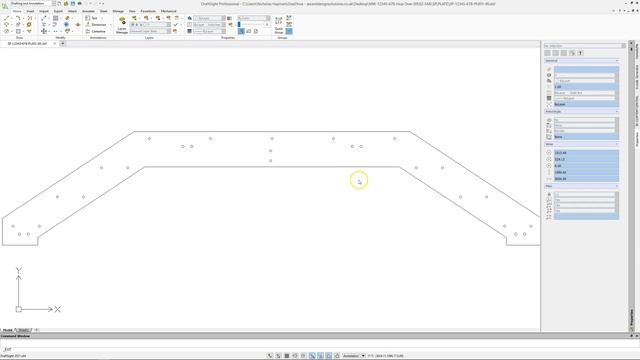
Task: Click the green check icon in Layers group
Action: (x=176, y=24)
